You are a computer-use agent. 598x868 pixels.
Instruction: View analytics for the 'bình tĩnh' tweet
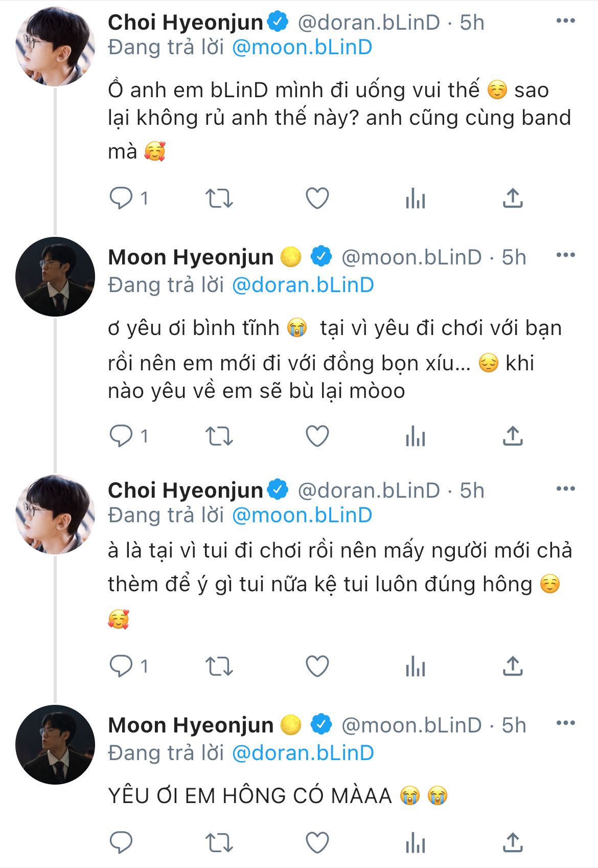[x=415, y=436]
